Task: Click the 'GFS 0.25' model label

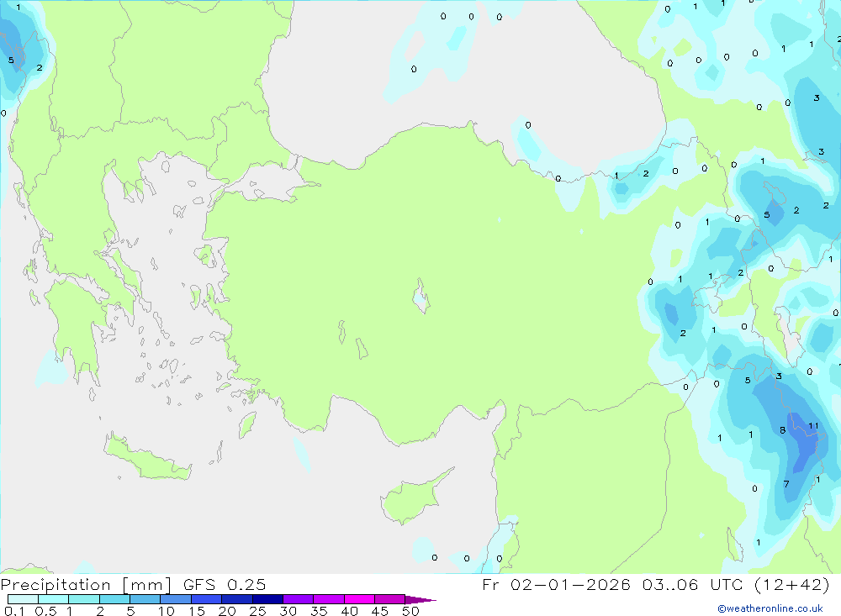Action: tap(225, 585)
